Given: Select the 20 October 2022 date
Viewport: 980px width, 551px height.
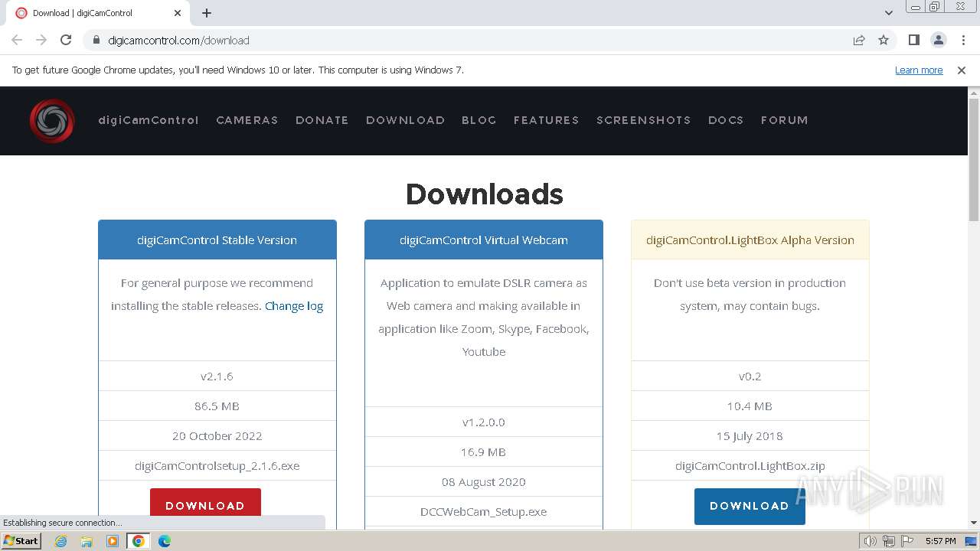Looking at the screenshot, I should [217, 435].
